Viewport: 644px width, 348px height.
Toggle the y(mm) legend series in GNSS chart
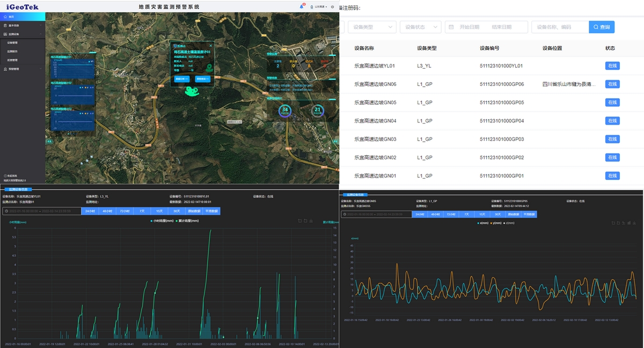pyautogui.click(x=495, y=223)
